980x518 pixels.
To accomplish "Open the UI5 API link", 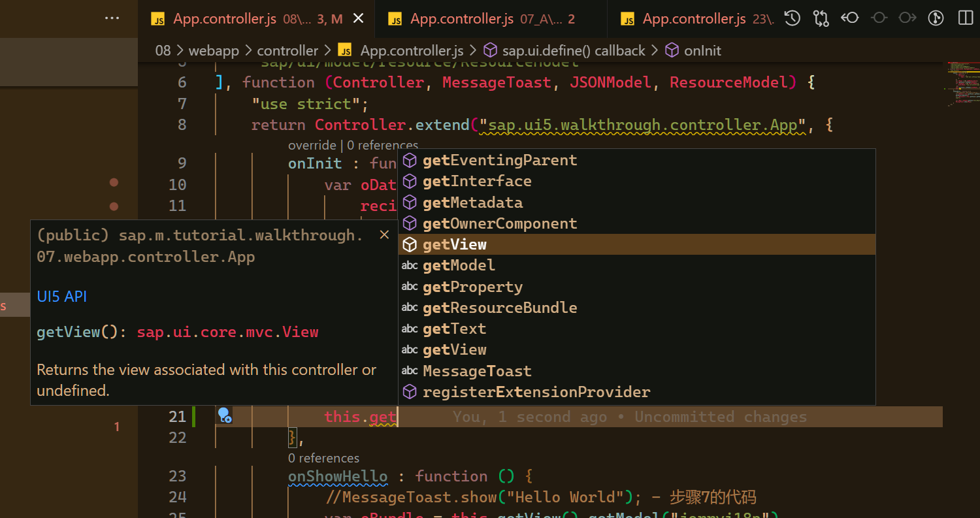I will coord(61,297).
